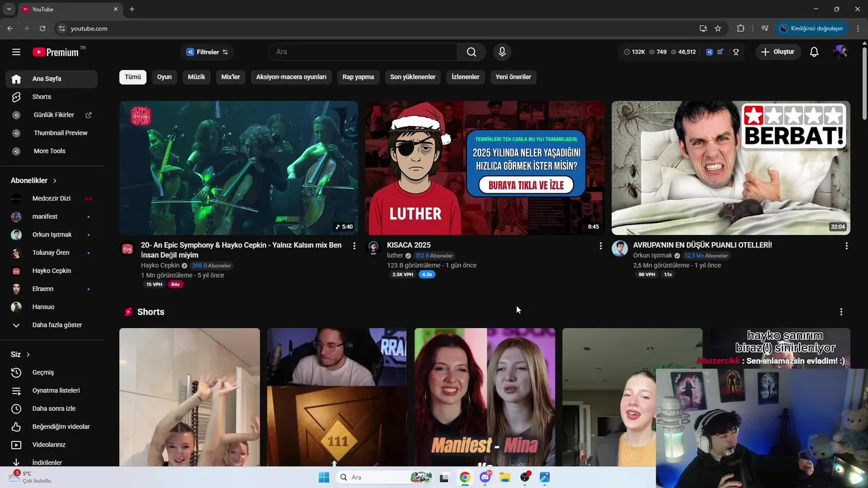Open Geçmiş in sidebar
This screenshot has height=488, width=868.
click(52, 372)
